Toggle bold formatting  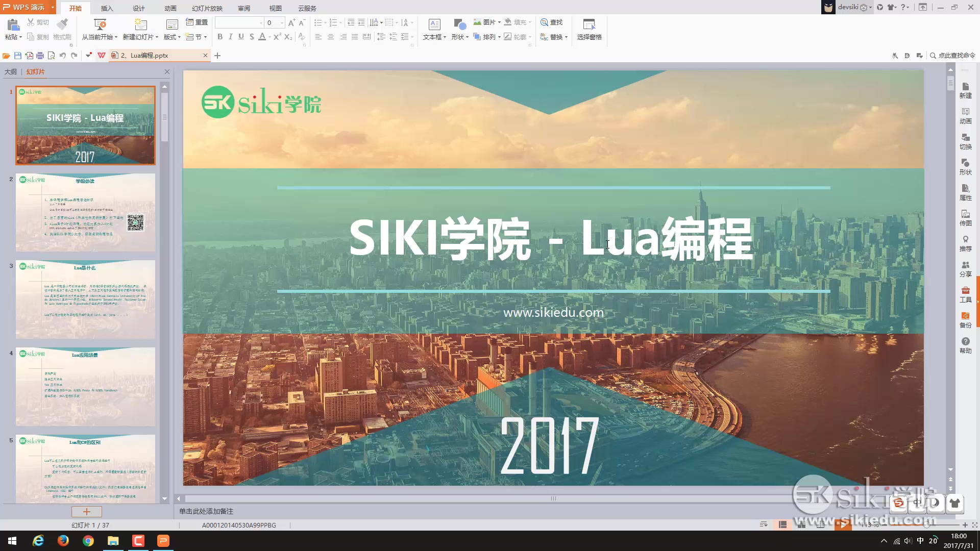(x=219, y=37)
